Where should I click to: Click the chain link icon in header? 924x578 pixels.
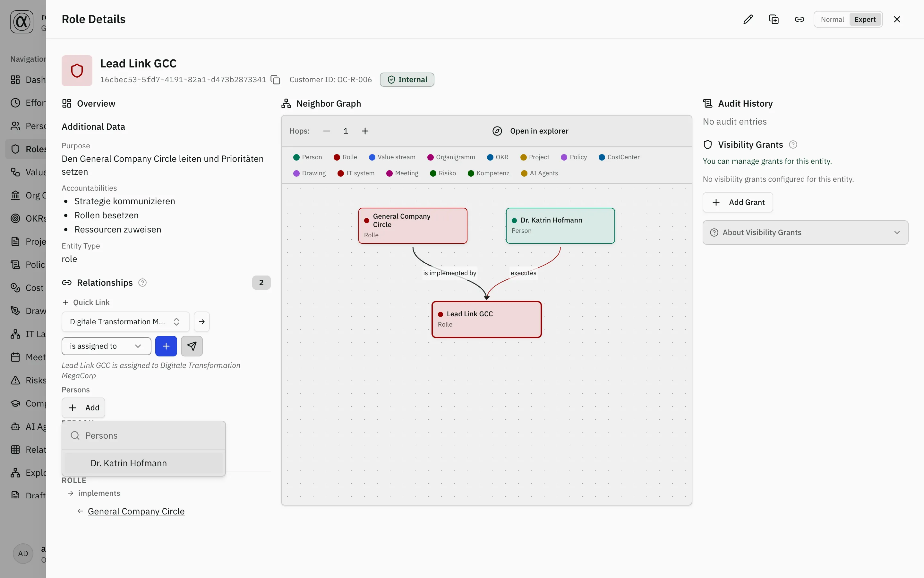coord(799,19)
